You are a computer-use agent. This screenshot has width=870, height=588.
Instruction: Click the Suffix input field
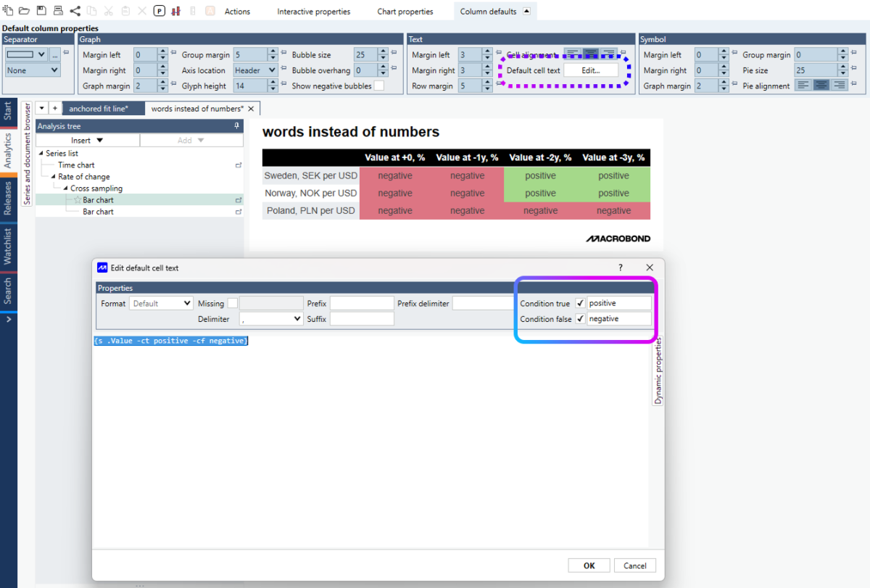(362, 319)
